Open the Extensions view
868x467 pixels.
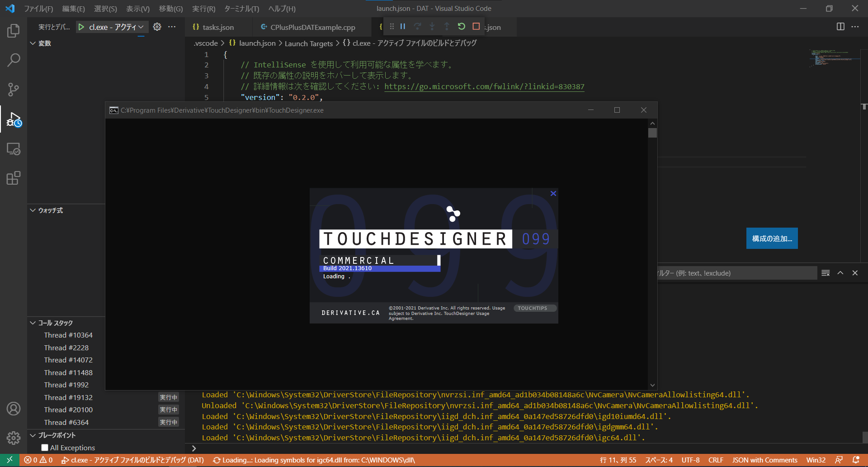[x=14, y=178]
